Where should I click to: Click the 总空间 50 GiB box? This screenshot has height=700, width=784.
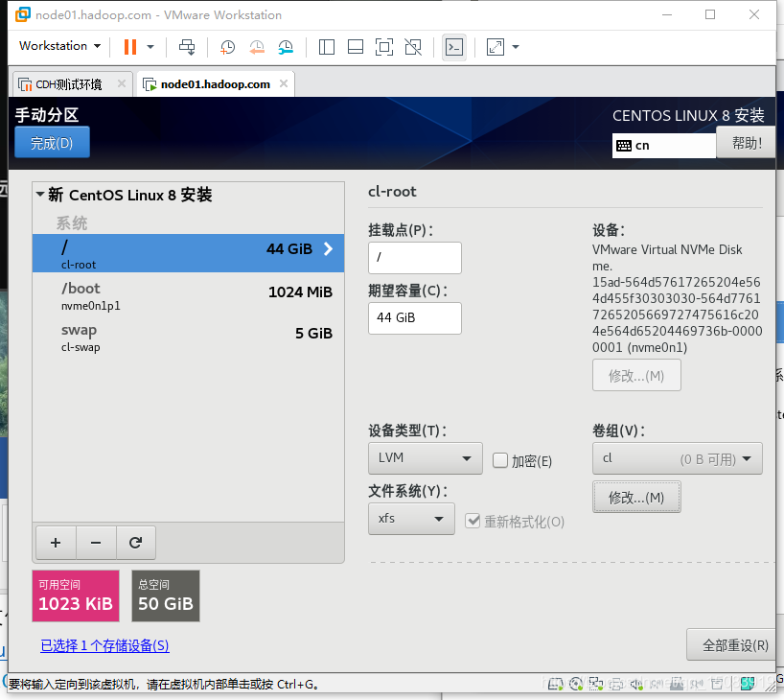[x=166, y=595]
